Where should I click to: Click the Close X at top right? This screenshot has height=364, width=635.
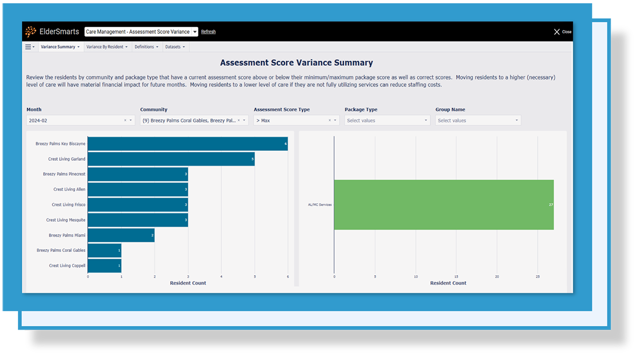(556, 31)
